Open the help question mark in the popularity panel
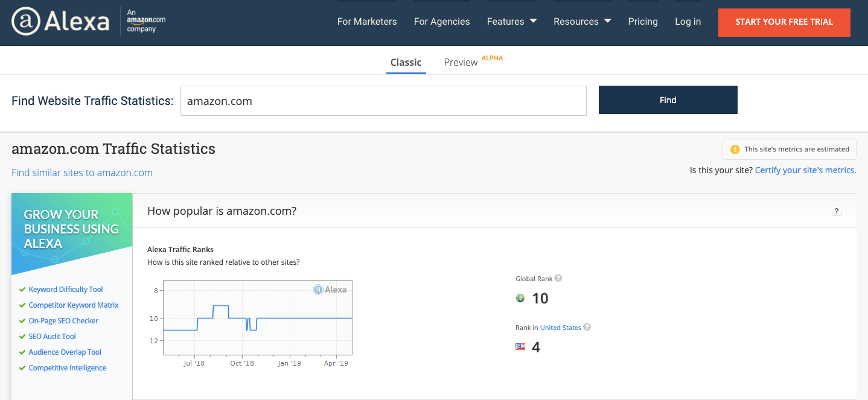 coord(837,211)
